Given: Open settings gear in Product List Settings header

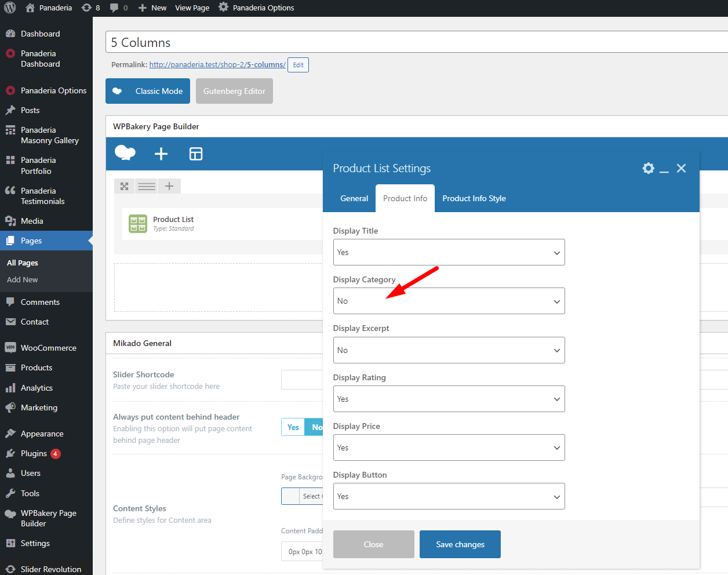Looking at the screenshot, I should [x=649, y=168].
